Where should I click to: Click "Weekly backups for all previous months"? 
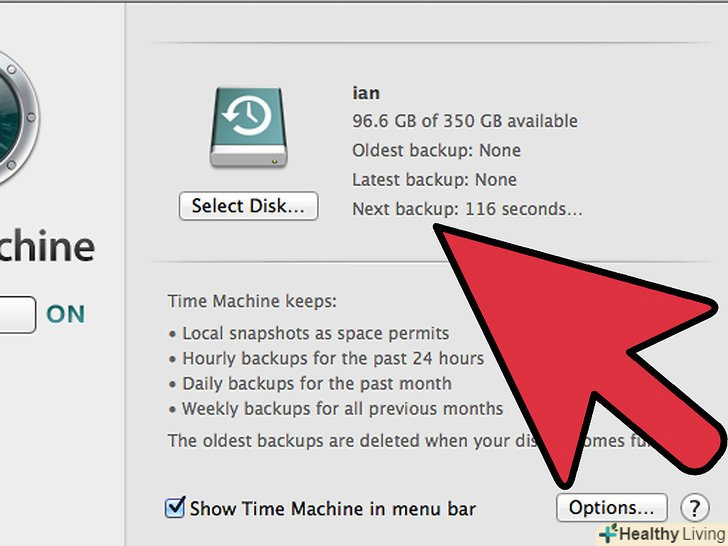click(342, 408)
